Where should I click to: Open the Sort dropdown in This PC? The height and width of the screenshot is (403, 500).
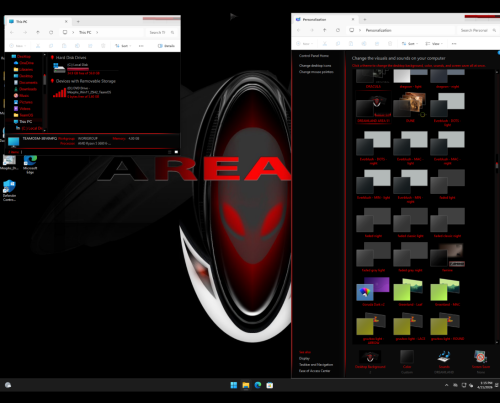123,46
